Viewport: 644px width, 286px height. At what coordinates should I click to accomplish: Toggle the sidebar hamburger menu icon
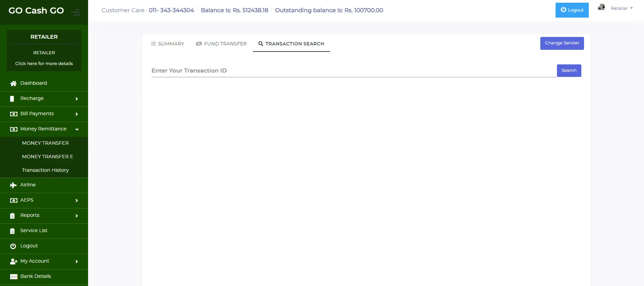pos(75,13)
